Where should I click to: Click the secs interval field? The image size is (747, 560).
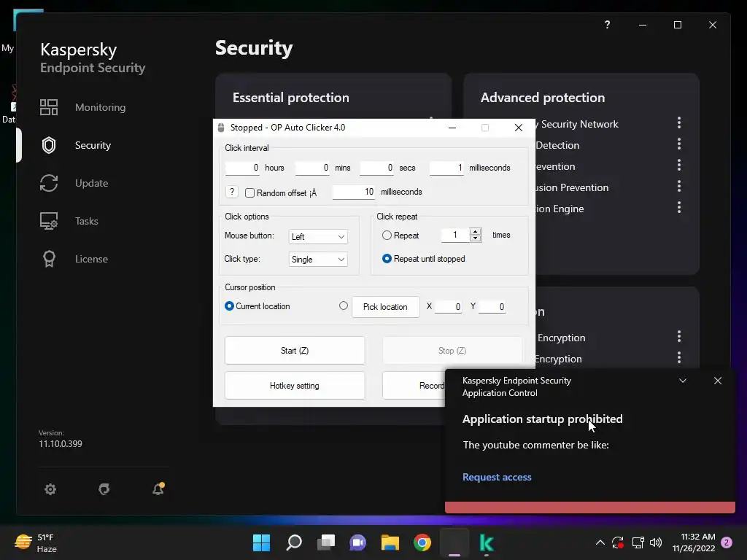[x=377, y=168]
